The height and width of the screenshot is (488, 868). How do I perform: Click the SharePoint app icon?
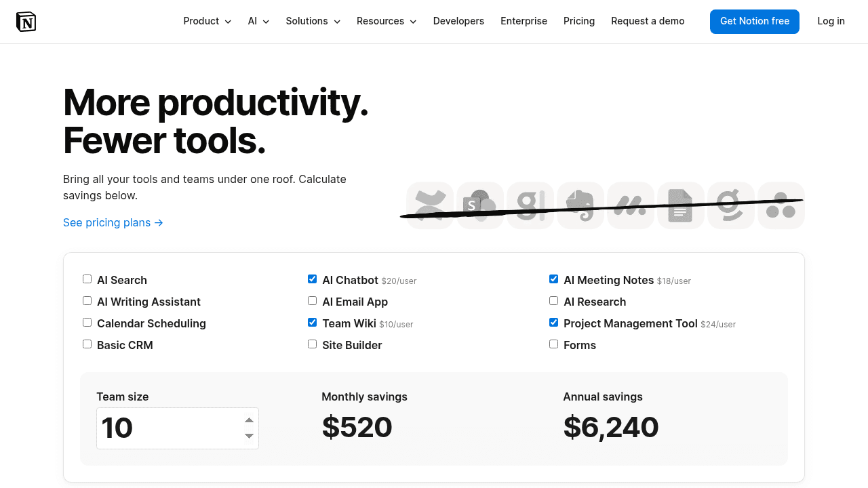480,205
